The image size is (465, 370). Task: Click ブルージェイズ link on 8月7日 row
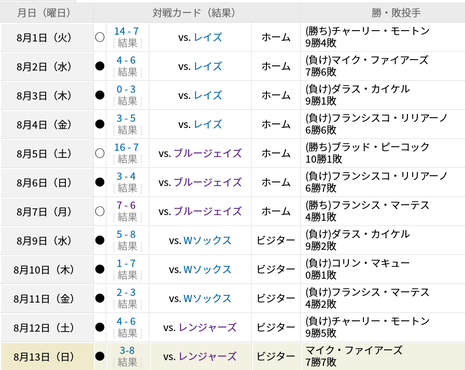pyautogui.click(x=208, y=211)
